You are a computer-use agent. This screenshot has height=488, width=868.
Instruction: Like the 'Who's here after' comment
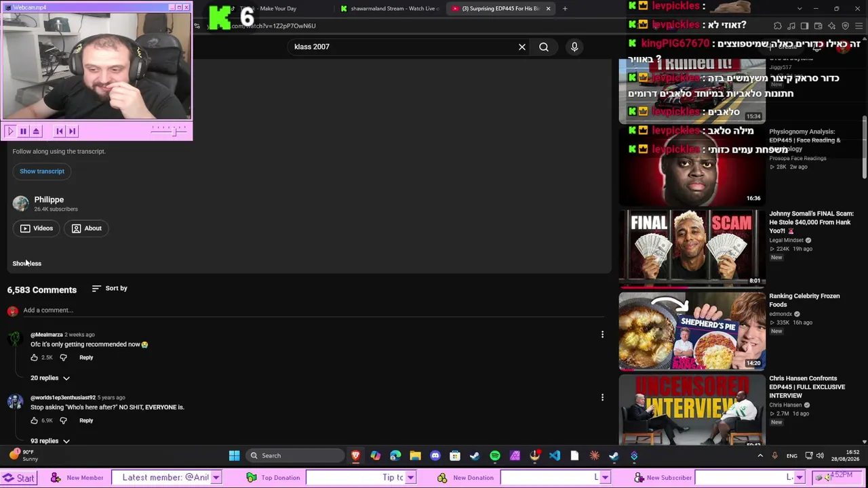pyautogui.click(x=35, y=420)
